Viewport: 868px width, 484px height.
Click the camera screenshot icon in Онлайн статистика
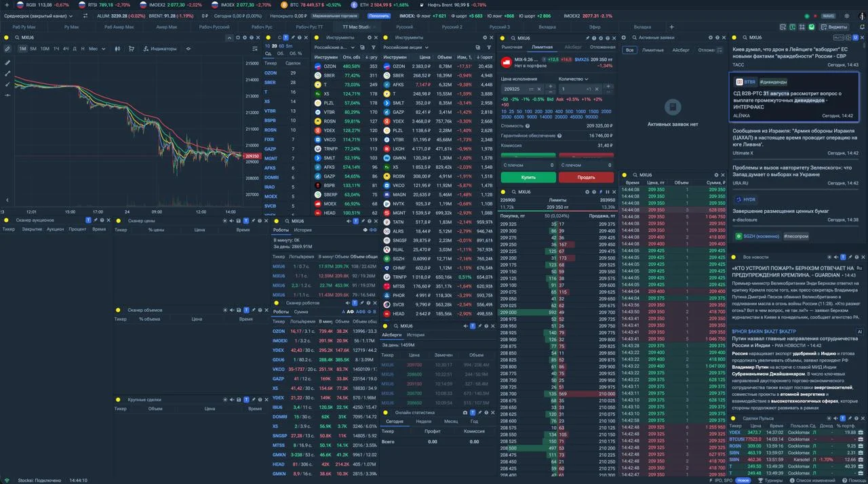465,412
